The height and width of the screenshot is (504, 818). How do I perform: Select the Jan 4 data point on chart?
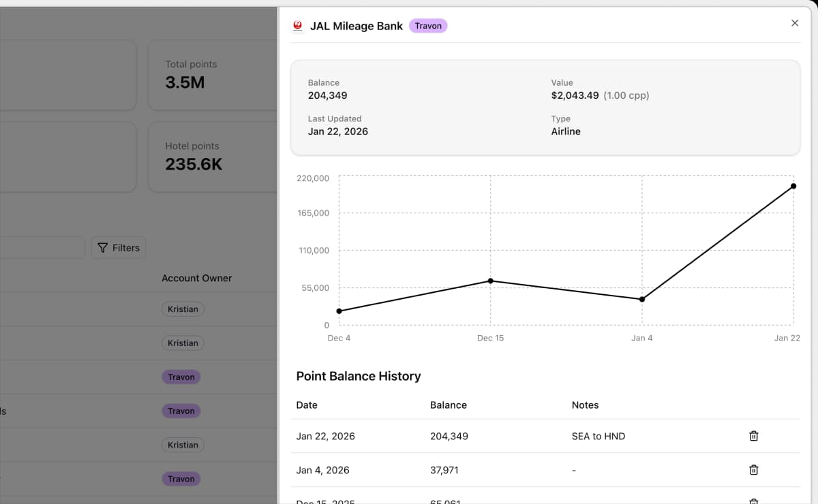tap(642, 299)
